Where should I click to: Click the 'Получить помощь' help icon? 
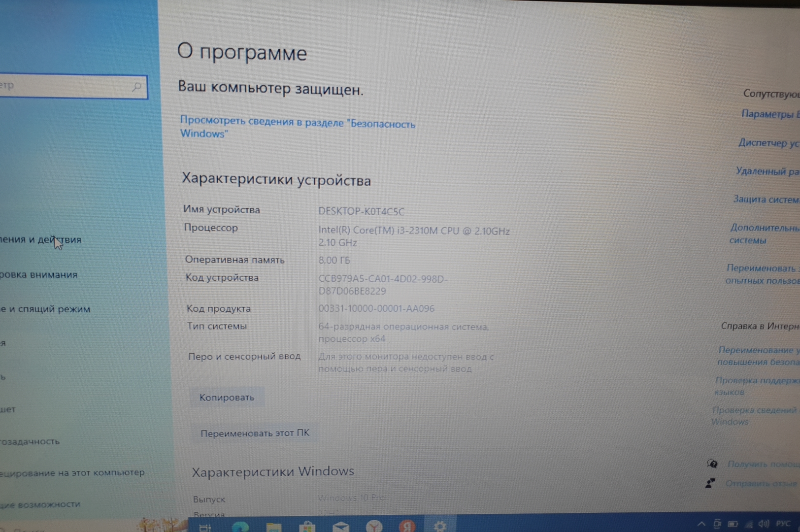(712, 464)
